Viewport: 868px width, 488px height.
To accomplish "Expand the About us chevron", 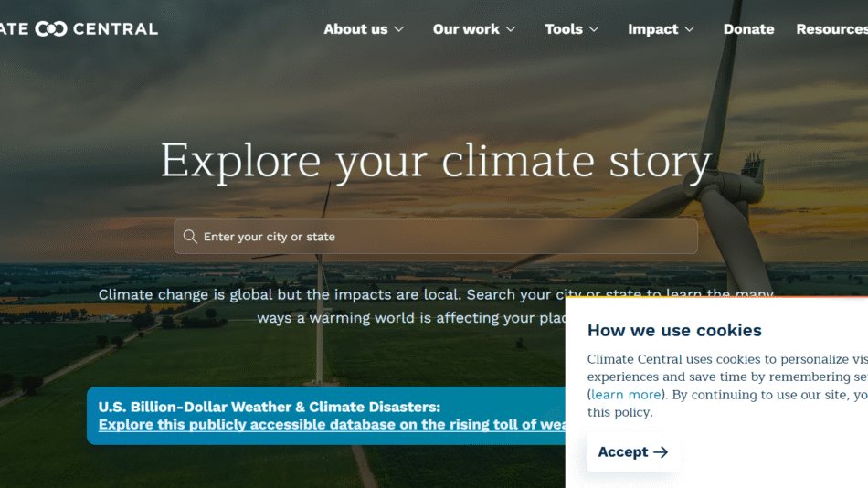I will [399, 29].
